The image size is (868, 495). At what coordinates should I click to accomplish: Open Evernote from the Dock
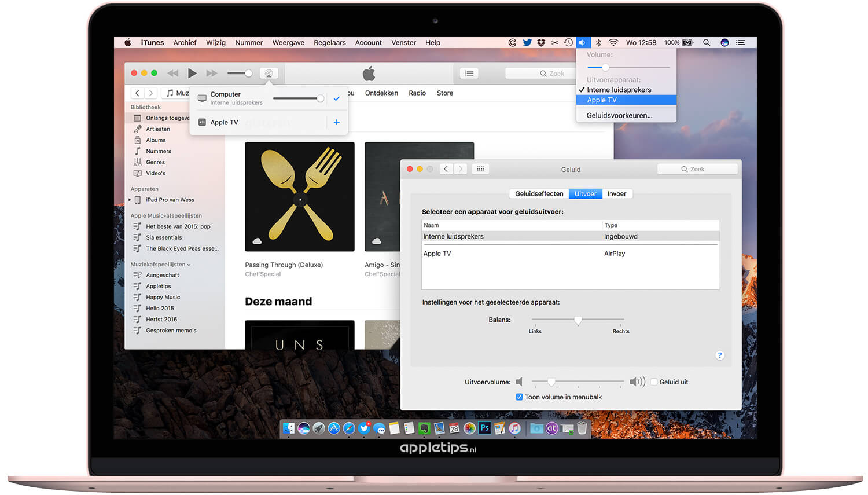point(424,428)
